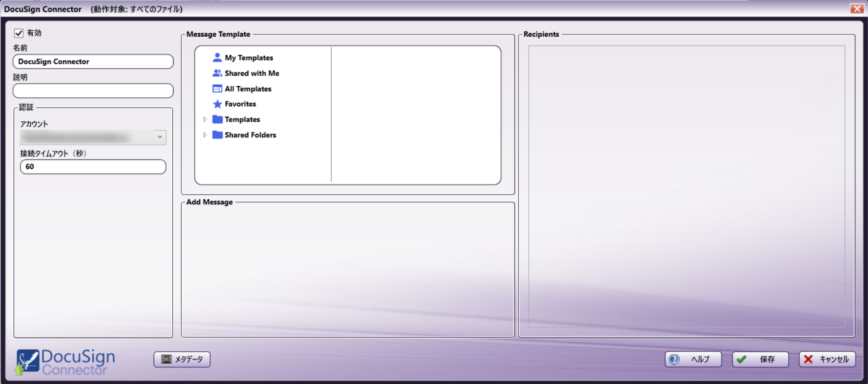
Task: Click the Templates folder icon
Action: [x=217, y=119]
